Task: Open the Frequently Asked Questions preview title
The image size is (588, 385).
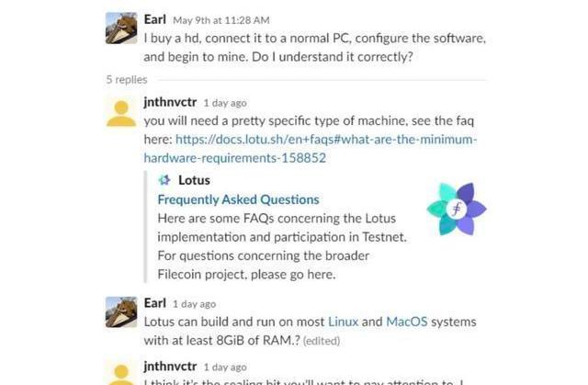Action: coord(238,199)
